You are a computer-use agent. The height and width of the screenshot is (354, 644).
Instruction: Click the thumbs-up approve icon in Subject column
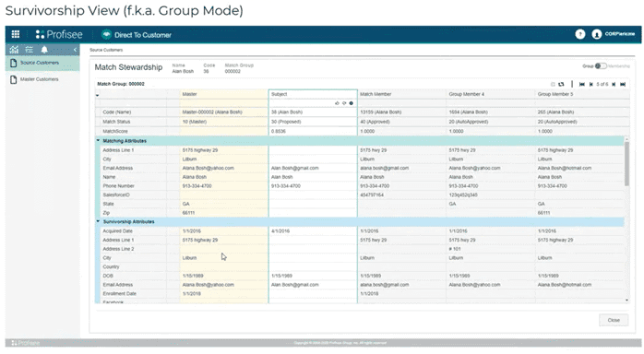pos(337,103)
